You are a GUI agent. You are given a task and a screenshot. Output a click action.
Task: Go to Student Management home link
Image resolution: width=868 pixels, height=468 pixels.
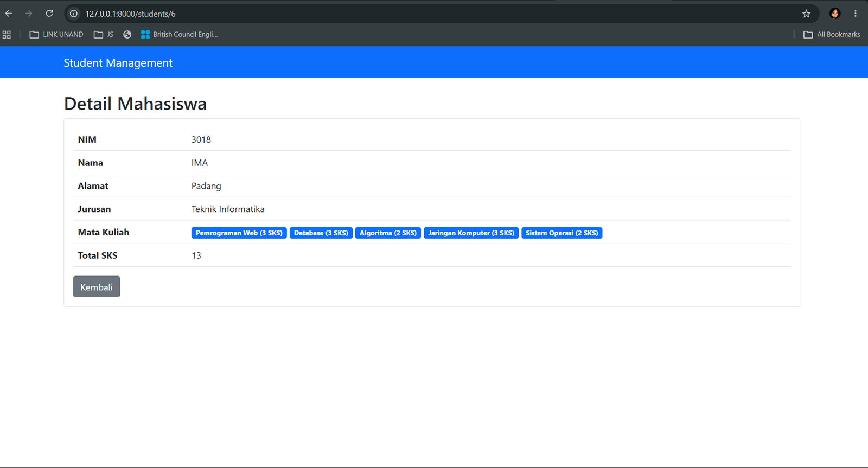click(x=118, y=63)
